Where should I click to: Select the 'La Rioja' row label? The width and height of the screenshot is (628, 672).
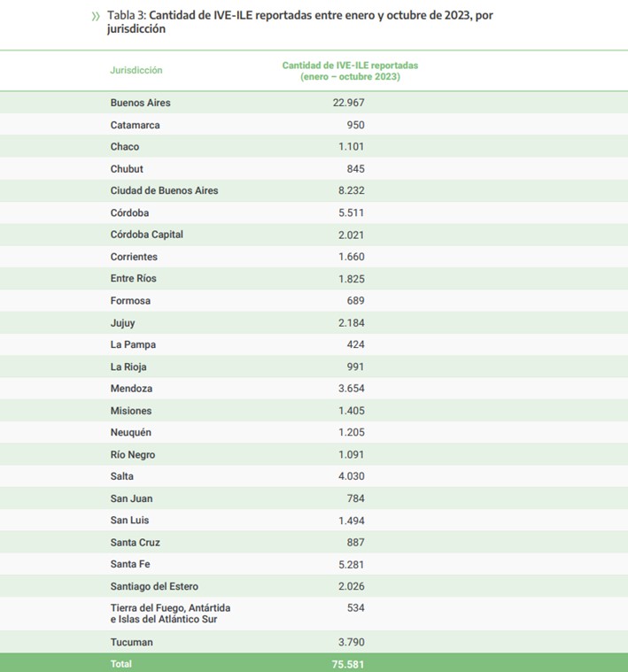pyautogui.click(x=128, y=367)
